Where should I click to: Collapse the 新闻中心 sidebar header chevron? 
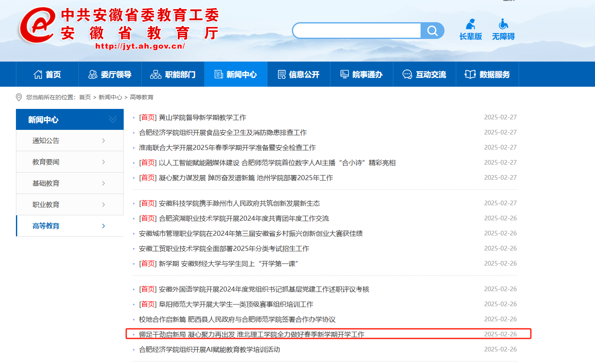113,119
